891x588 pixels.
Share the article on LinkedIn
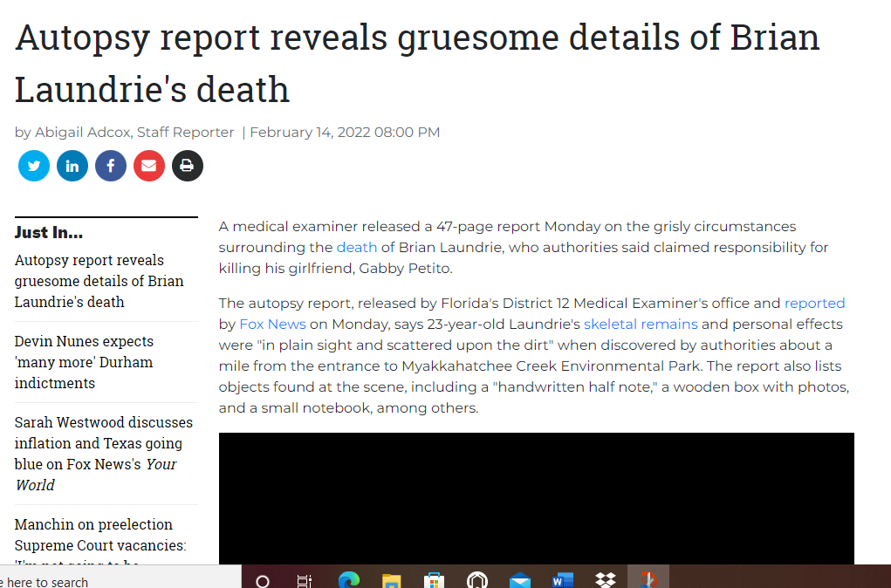(x=72, y=166)
